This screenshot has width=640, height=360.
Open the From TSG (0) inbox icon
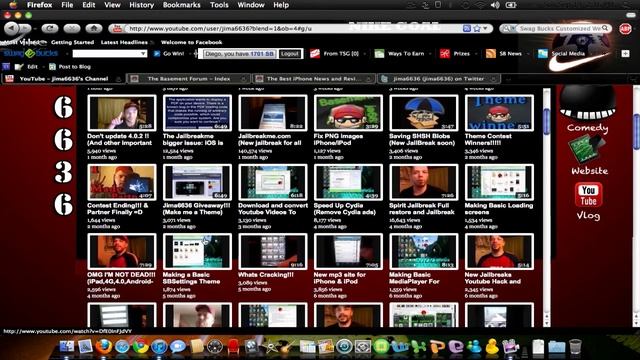(x=334, y=53)
